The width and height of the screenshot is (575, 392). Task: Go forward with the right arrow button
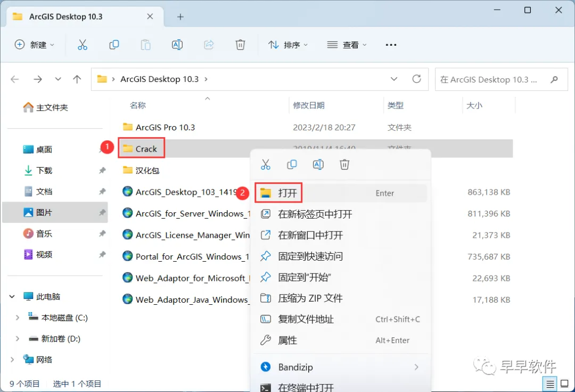click(38, 79)
